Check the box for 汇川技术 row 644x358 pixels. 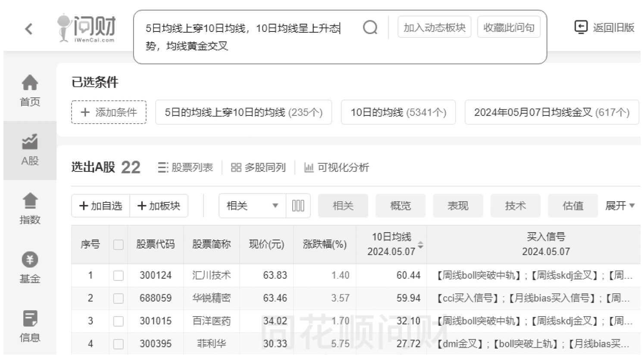(118, 275)
